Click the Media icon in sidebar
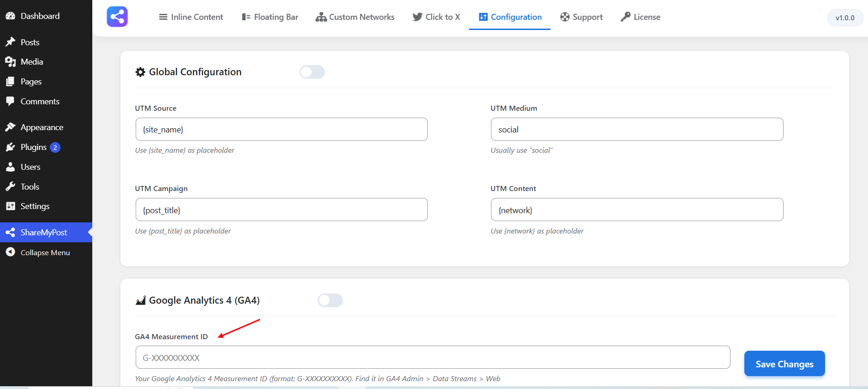The image size is (868, 389). point(11,61)
